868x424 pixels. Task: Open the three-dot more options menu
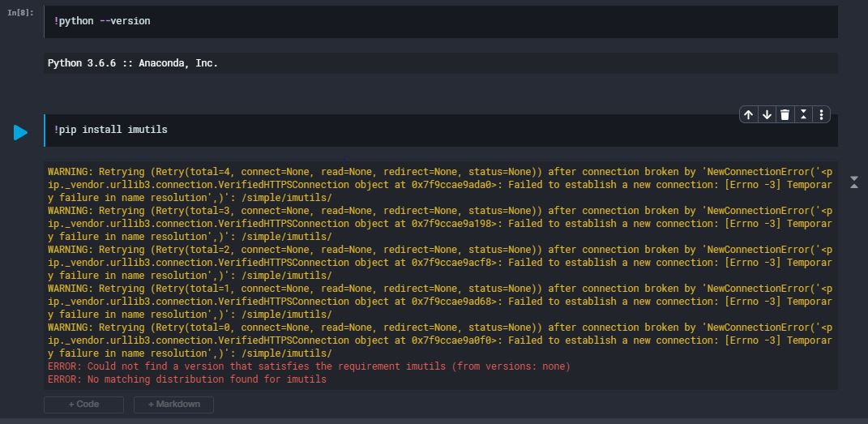coord(821,115)
